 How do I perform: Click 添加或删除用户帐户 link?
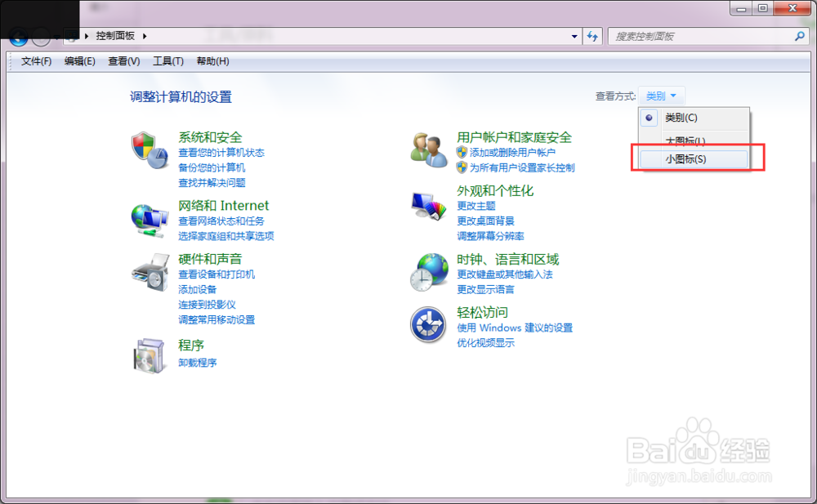click(x=513, y=152)
